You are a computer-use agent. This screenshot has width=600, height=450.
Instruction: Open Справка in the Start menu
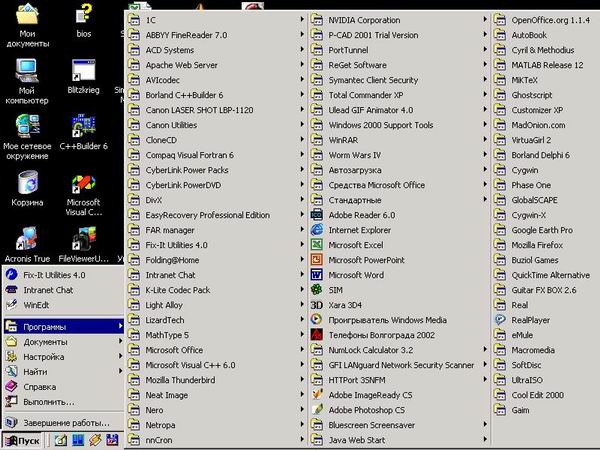coord(64,386)
